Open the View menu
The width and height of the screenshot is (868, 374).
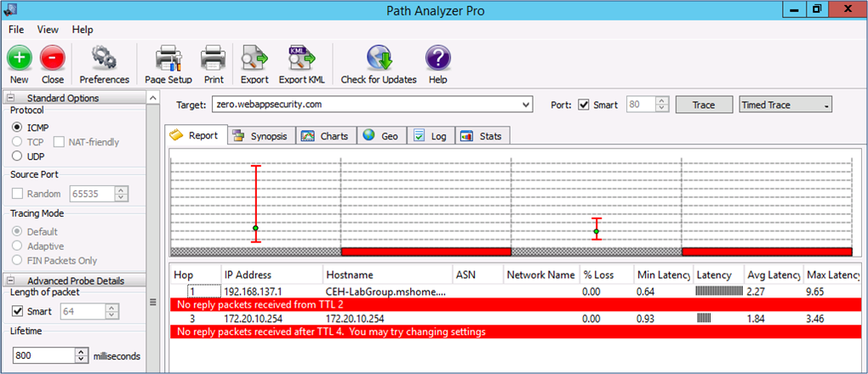[x=49, y=30]
